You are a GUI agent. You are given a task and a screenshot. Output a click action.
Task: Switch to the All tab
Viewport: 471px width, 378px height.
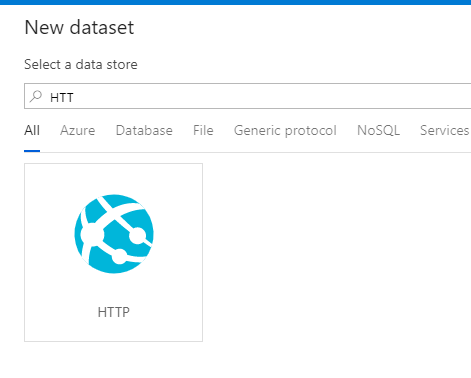[x=32, y=130]
